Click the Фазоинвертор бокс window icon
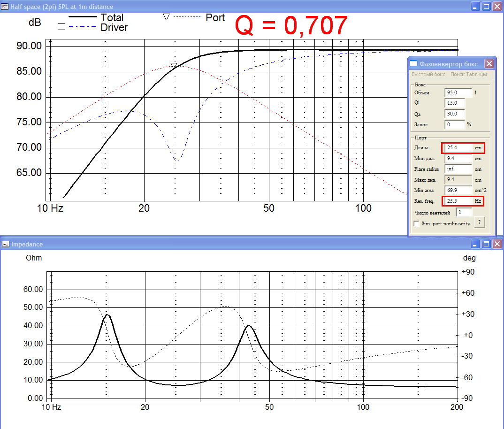This screenshot has width=504, height=429. tap(413, 64)
